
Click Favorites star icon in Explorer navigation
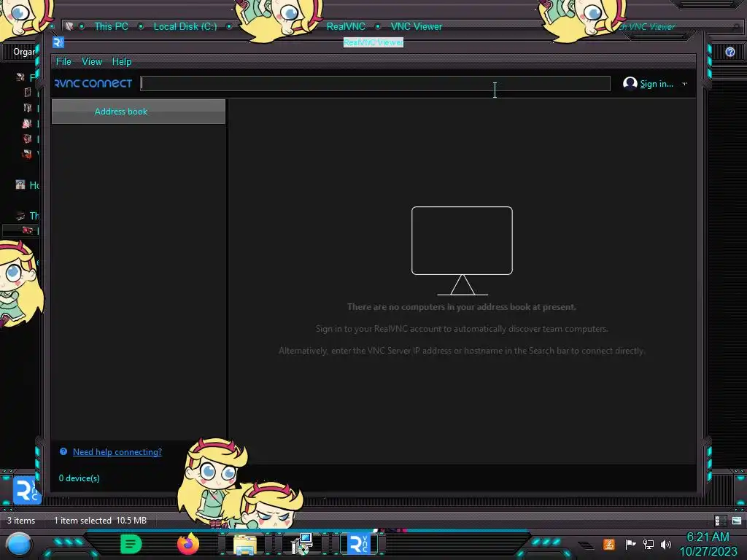[x=20, y=77]
